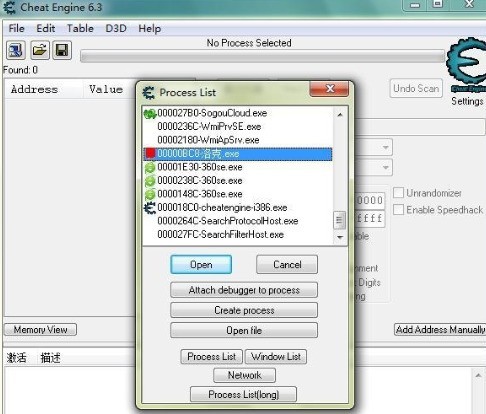Close the Process List dialog

click(329, 89)
